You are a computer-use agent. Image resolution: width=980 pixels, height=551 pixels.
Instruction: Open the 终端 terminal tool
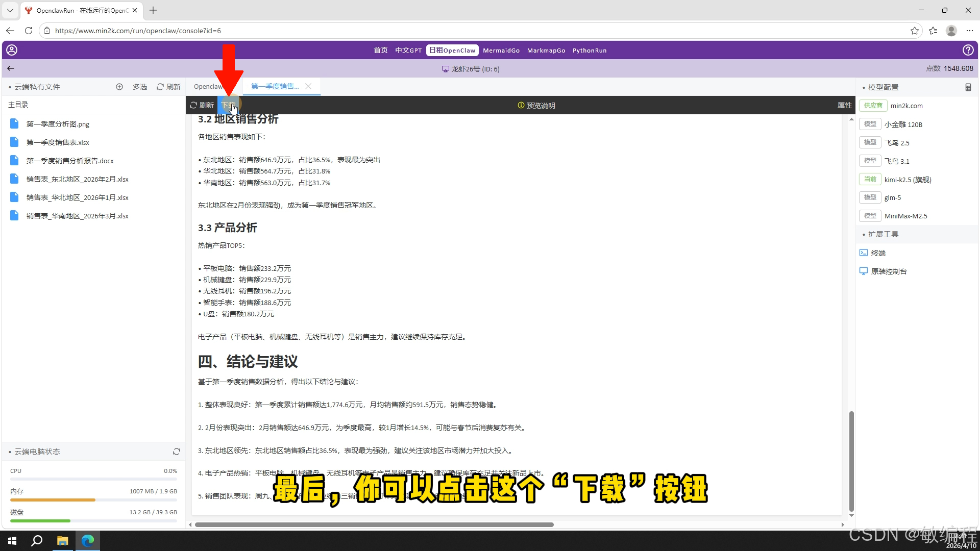(878, 253)
